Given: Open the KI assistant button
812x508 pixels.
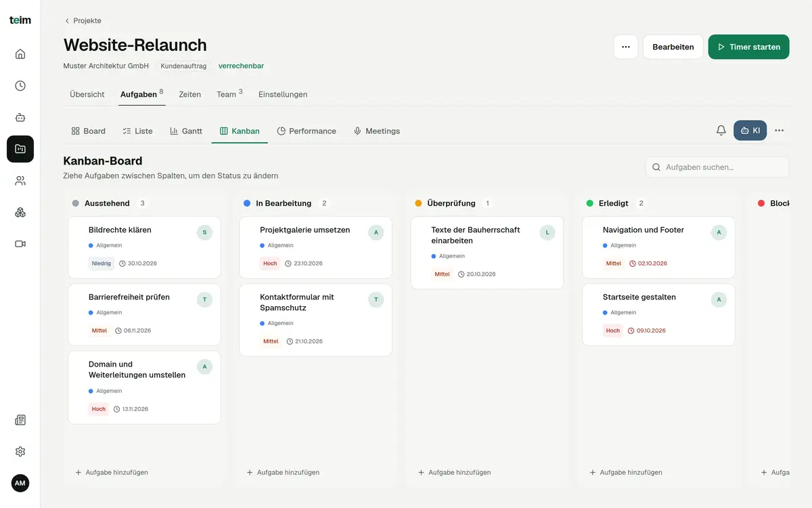Looking at the screenshot, I should tap(750, 131).
